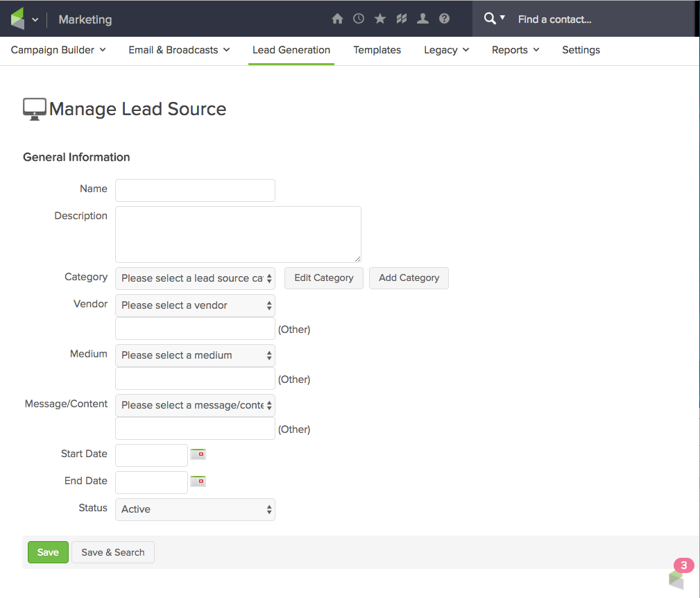The image size is (700, 598).
Task: Open the Home icon in top navigation
Action: point(337,19)
